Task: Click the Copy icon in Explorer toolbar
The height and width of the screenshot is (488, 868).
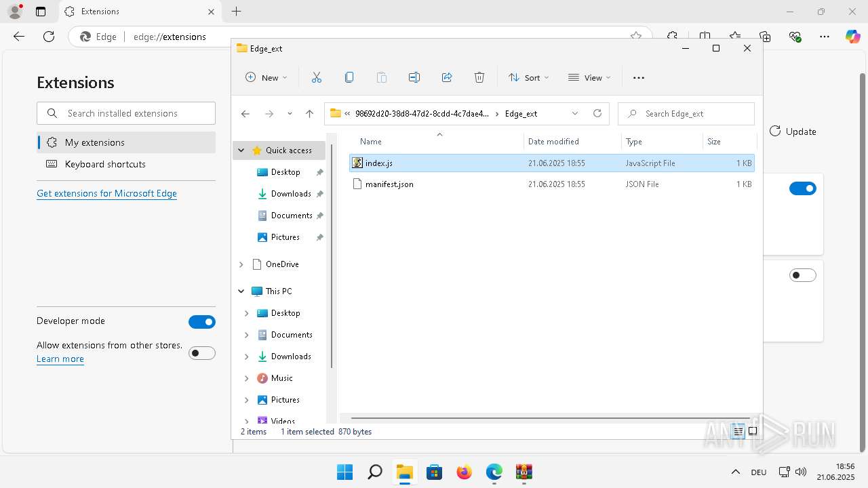Action: (349, 77)
